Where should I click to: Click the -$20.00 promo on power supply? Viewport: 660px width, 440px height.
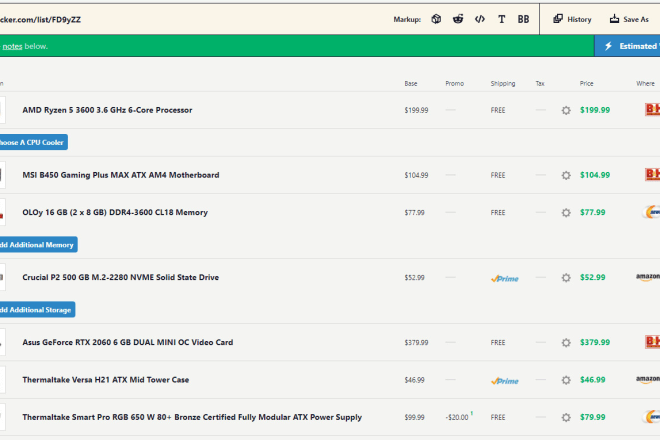(457, 417)
